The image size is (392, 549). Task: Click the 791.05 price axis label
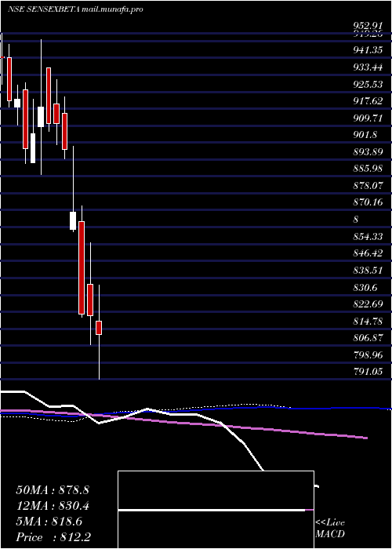tap(368, 371)
